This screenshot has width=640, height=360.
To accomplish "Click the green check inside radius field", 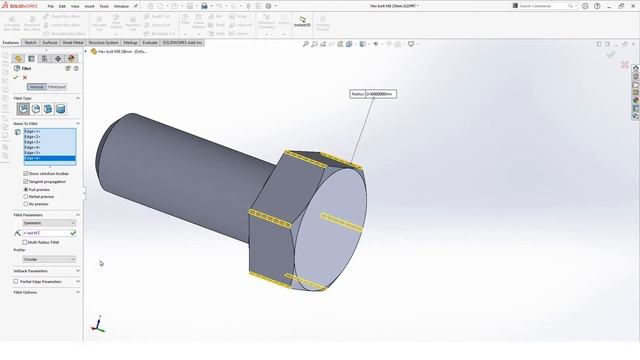I will coord(73,233).
